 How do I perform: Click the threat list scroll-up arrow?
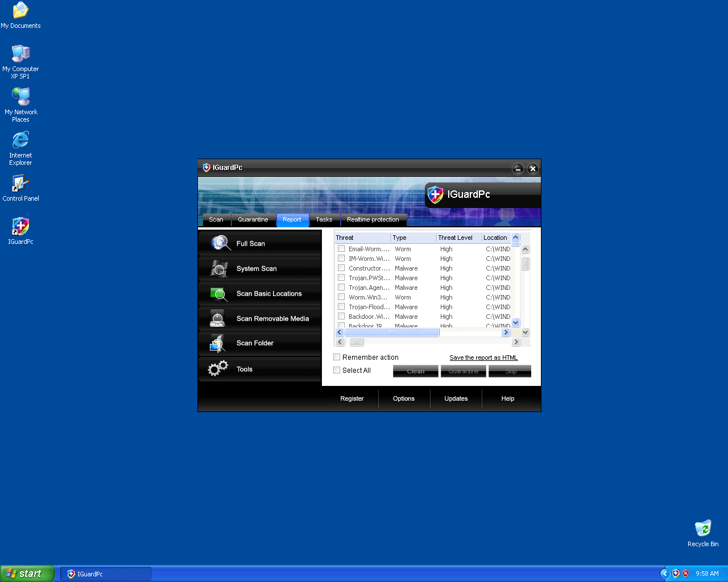[x=515, y=238]
